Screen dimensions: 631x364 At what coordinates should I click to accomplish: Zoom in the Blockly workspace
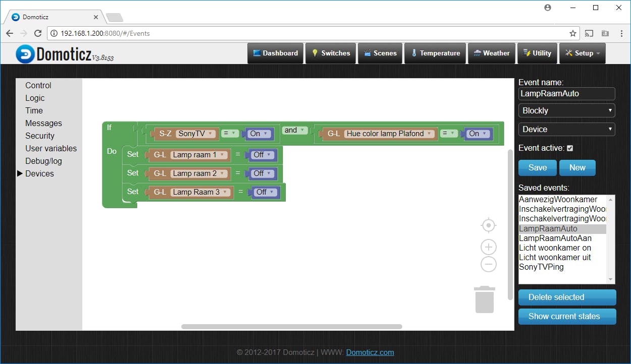coord(488,247)
